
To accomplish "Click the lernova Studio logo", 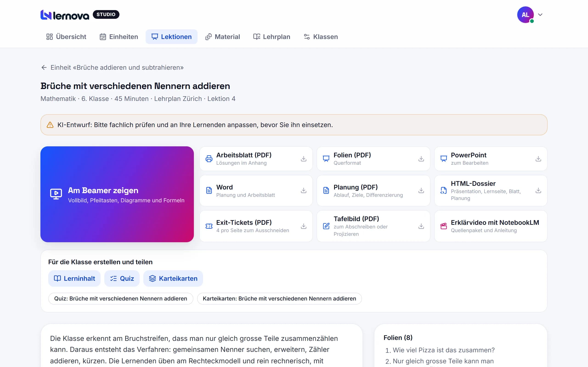I will point(80,14).
